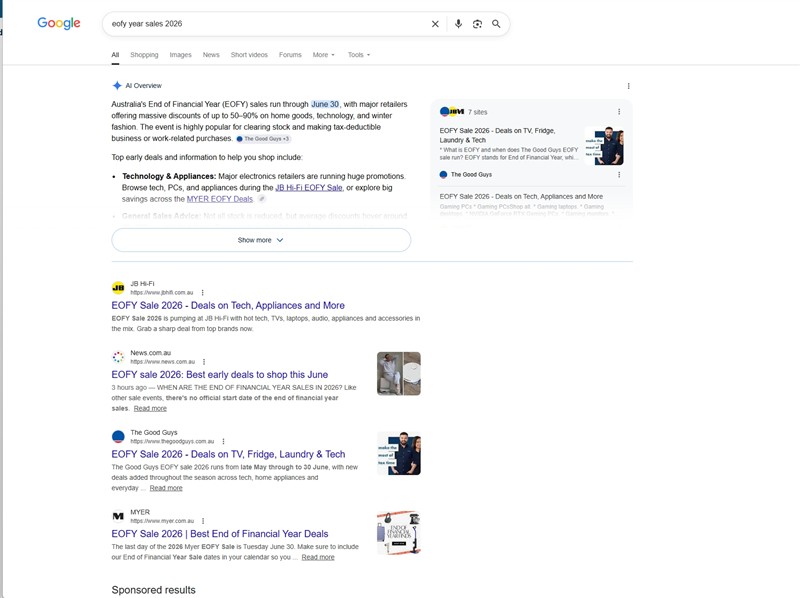This screenshot has width=800, height=598.
Task: Open three-dot menu beside 7 sites
Action: (x=619, y=112)
